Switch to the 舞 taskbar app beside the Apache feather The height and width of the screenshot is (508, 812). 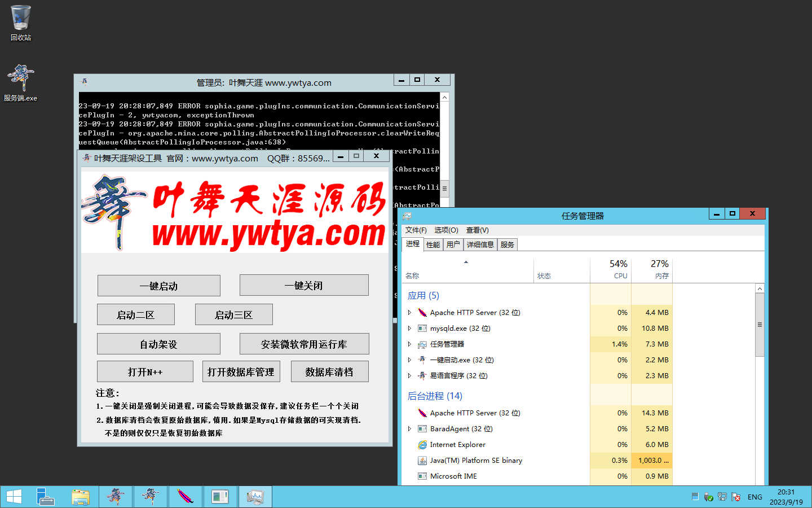151,497
